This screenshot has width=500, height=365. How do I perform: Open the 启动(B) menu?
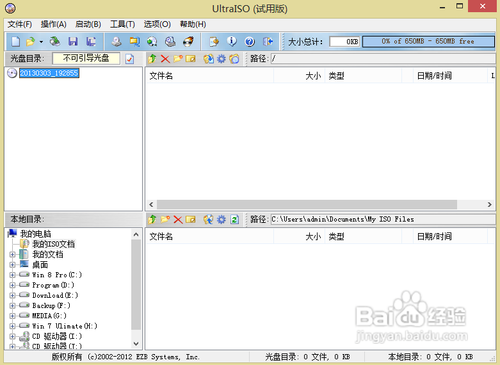(x=88, y=24)
